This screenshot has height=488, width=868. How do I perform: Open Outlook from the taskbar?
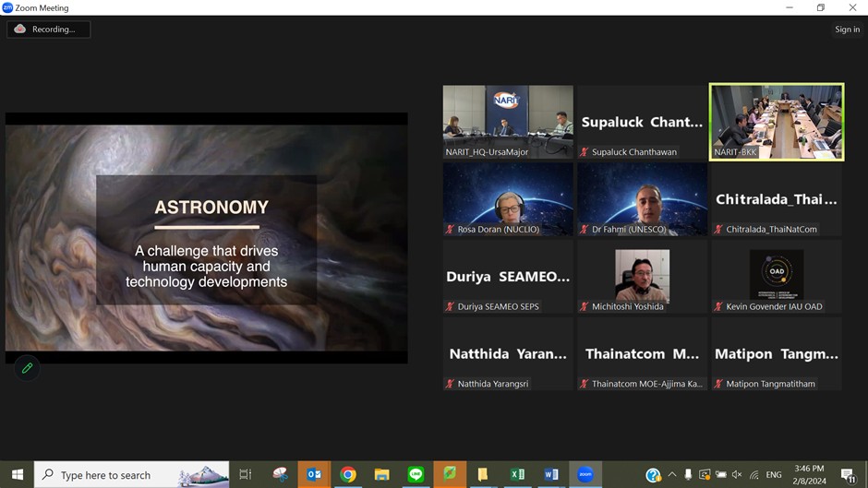click(x=314, y=474)
